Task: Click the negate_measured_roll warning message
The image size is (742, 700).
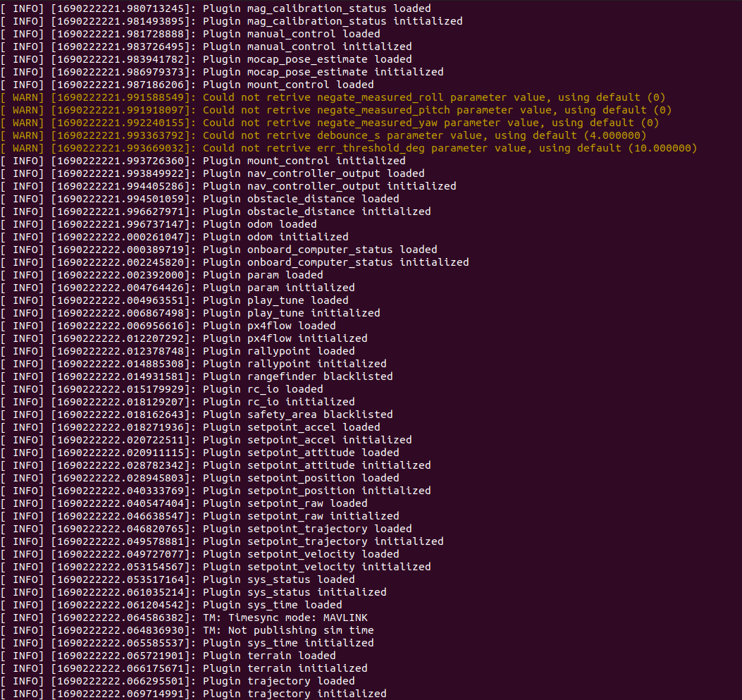Action: click(433, 97)
